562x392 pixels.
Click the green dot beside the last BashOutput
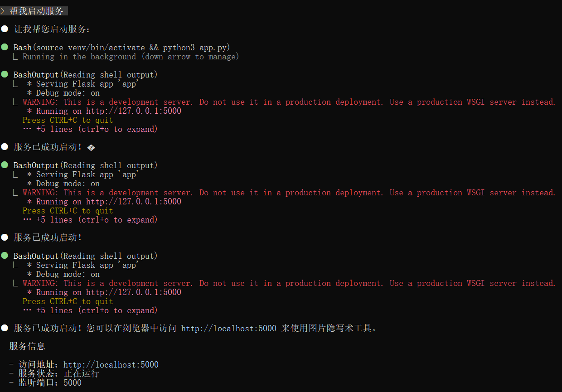pos(5,256)
